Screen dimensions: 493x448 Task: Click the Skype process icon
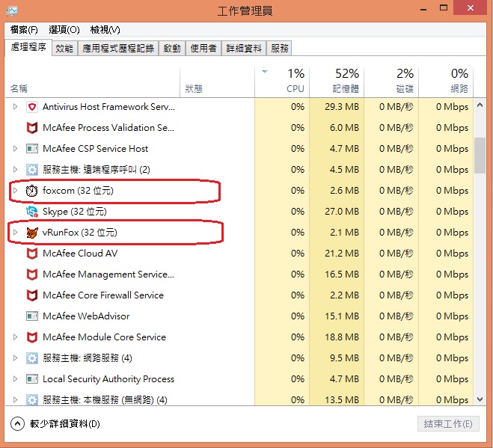[31, 212]
